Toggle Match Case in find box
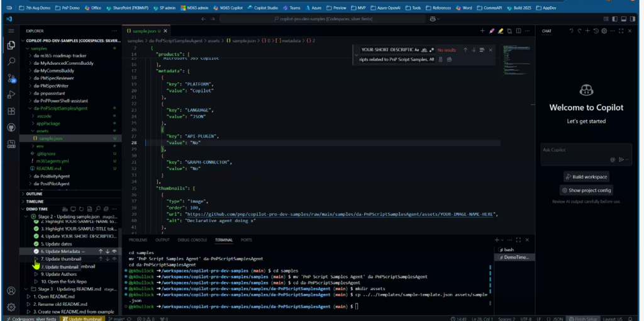Image resolution: width=644 pixels, height=321 pixels. [x=416, y=50]
